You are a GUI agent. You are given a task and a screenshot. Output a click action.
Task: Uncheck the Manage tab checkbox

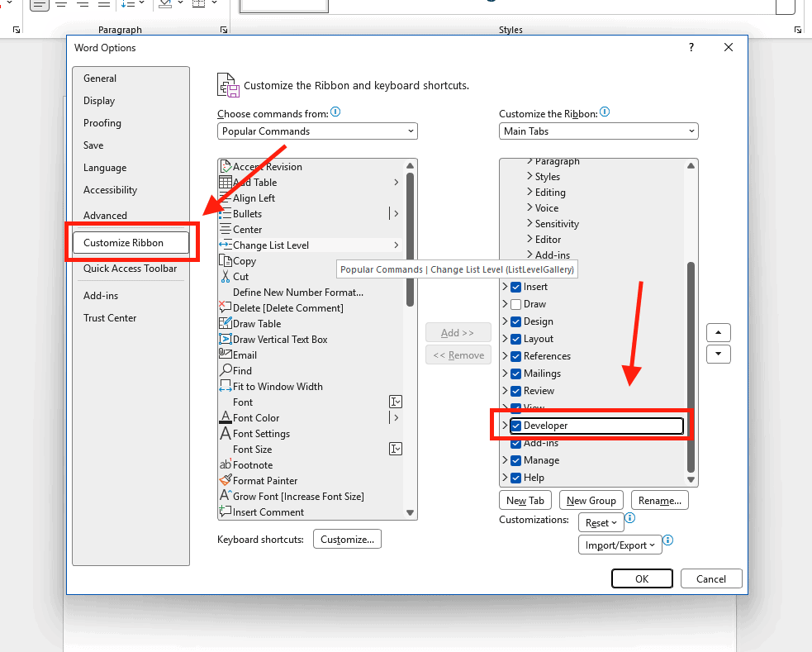tap(515, 460)
